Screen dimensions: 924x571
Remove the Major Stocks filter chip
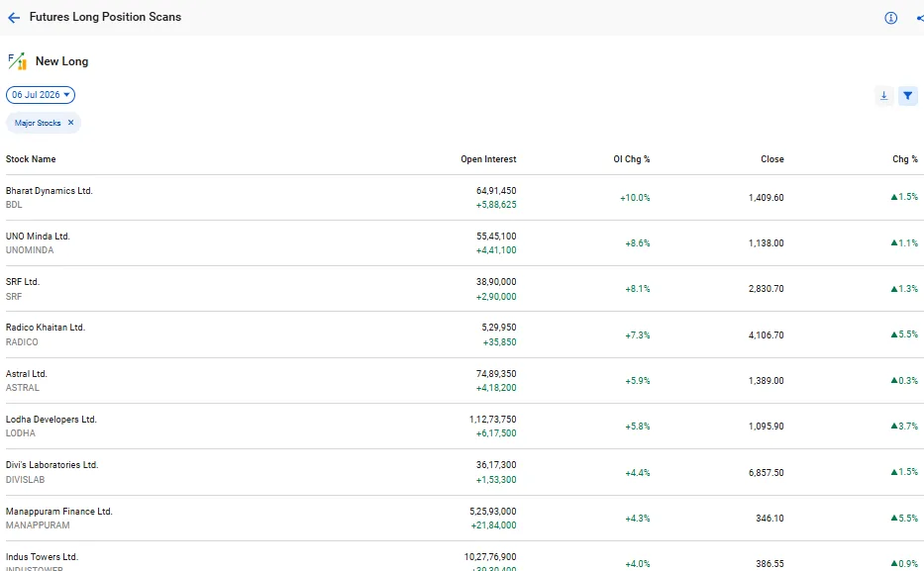[x=70, y=123]
